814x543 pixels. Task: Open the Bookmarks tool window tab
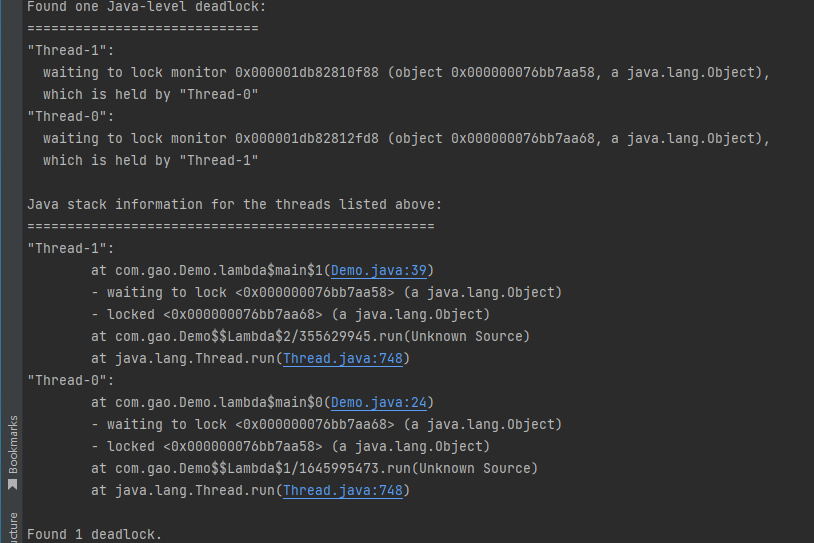click(13, 444)
